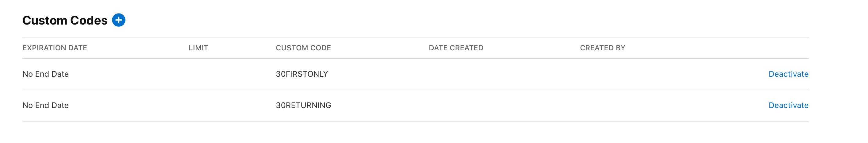Click the Date Created column header
Viewport: 868px width, 143px height.
(456, 48)
